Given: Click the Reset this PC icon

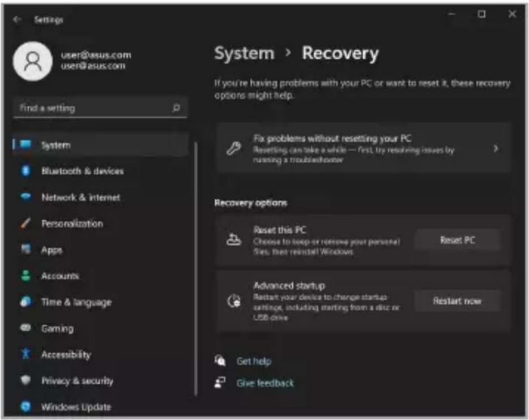Looking at the screenshot, I should click(x=234, y=239).
